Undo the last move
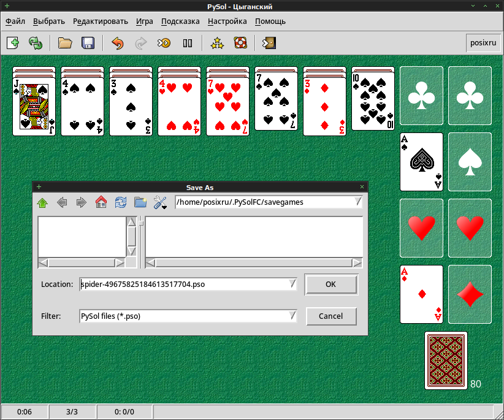504x420 pixels. coord(117,43)
